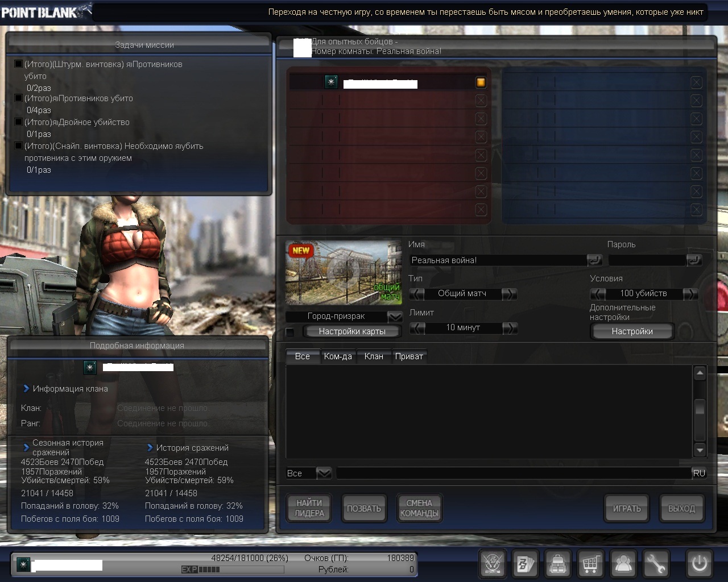728x582 pixels.
Task: Select the Клан chat tab
Action: [x=374, y=356]
